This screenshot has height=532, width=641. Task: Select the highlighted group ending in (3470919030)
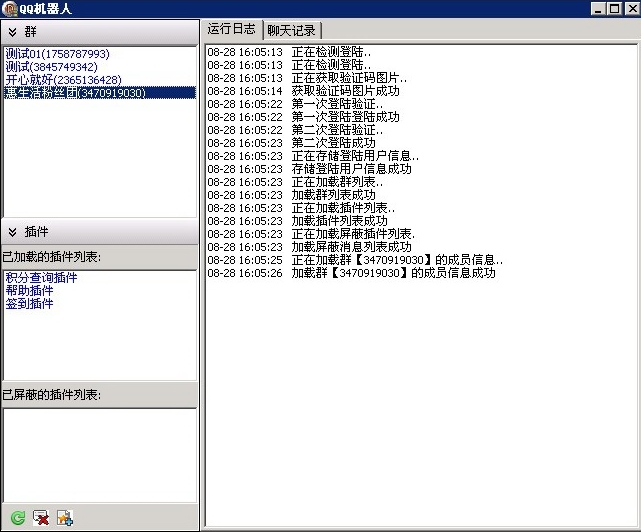coord(75,93)
